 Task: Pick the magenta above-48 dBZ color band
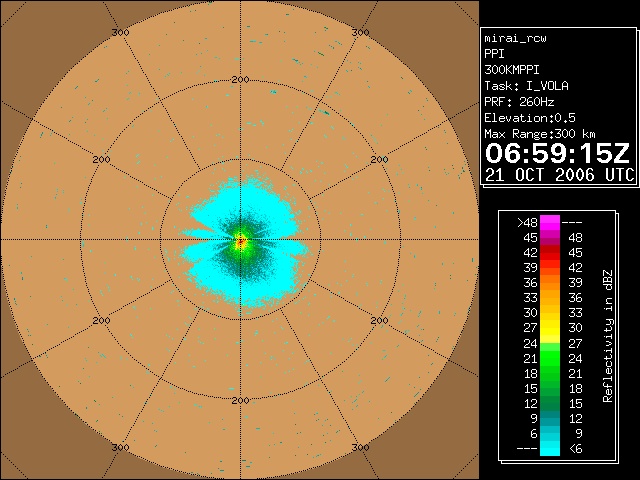click(550, 223)
